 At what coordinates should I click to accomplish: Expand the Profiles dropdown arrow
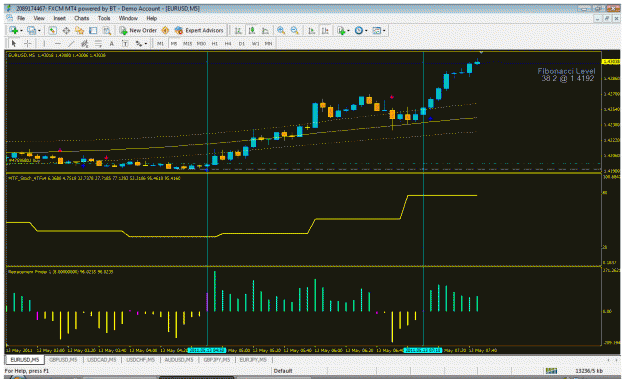[x=39, y=31]
